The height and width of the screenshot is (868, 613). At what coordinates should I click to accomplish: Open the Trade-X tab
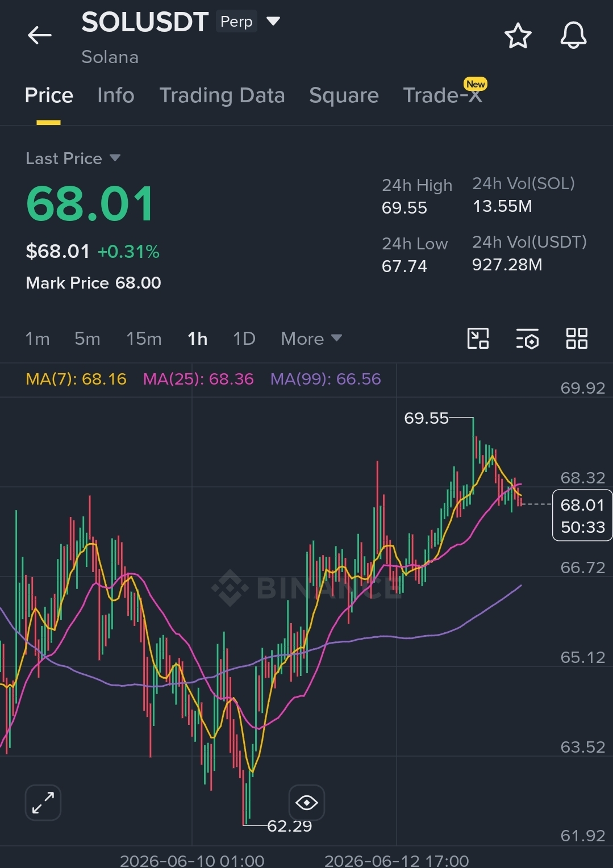[x=443, y=94]
